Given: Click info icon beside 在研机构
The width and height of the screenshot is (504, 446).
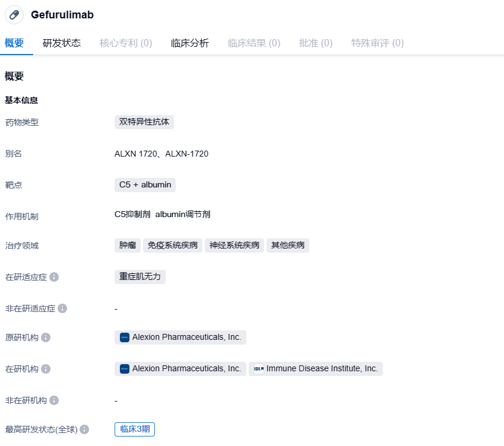Looking at the screenshot, I should tap(46, 369).
